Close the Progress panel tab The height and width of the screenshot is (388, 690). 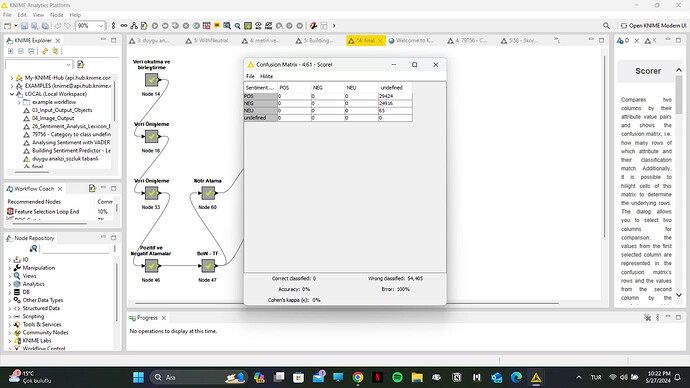click(x=164, y=318)
